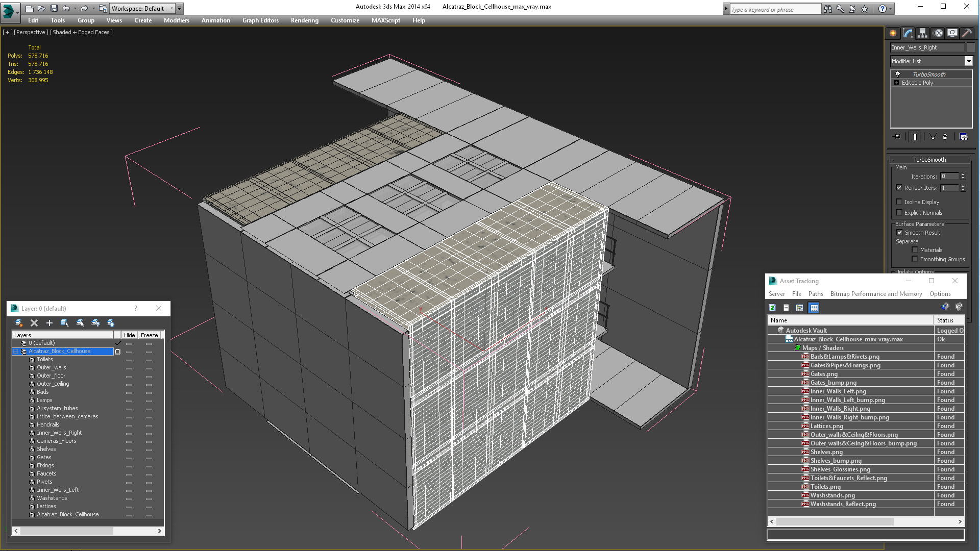Open Bitmap Performance and Memory menu
Image resolution: width=980 pixels, height=551 pixels.
click(876, 294)
